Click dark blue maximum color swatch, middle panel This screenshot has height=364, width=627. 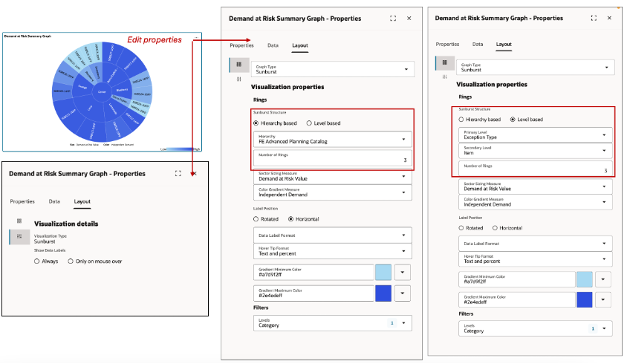pyautogui.click(x=383, y=293)
